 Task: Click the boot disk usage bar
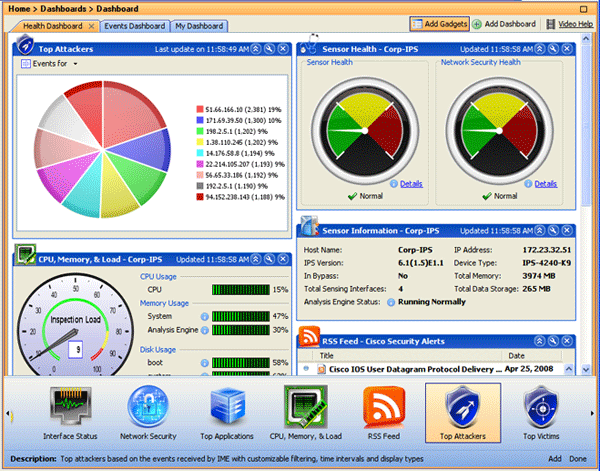click(x=241, y=363)
